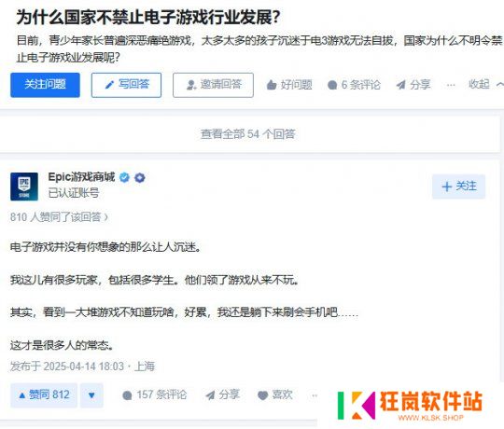This screenshot has height=429, width=504.
Task: Click the 邀请回答 button
Action: point(213,85)
